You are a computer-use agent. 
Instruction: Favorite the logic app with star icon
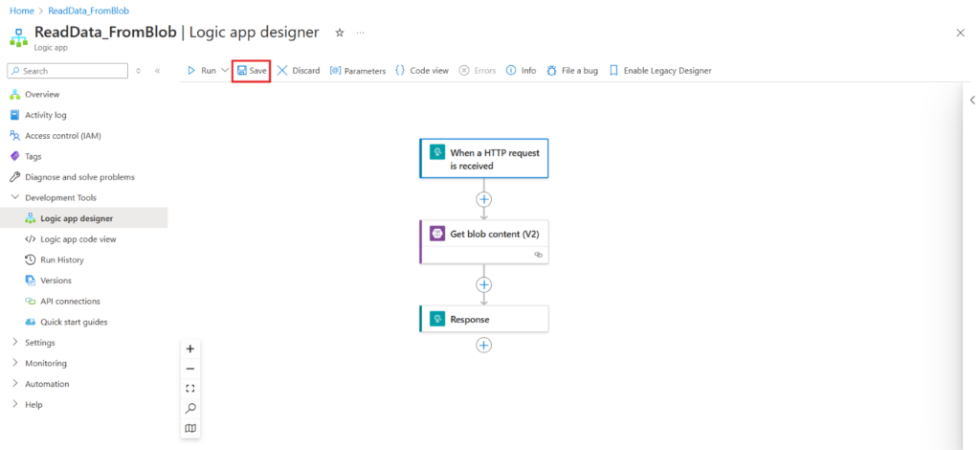340,33
